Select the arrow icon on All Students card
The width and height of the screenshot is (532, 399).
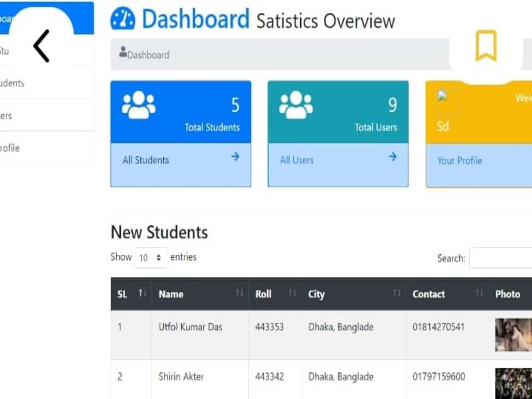[236, 157]
